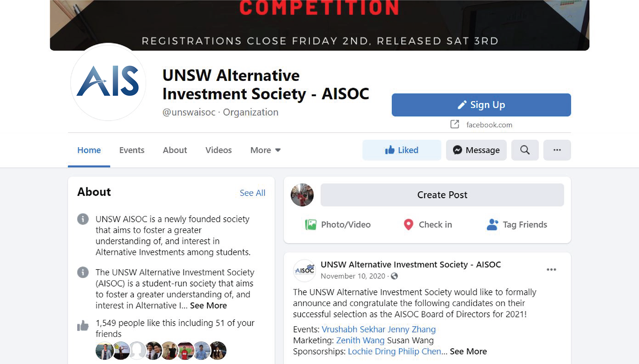Viewport: 639px width, 364px height.
Task: Toggle the Liked button to unlike page
Action: (402, 150)
